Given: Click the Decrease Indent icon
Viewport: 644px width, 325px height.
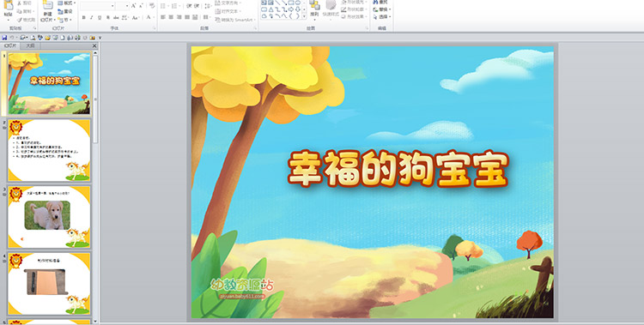Looking at the screenshot, I should coord(189,6).
